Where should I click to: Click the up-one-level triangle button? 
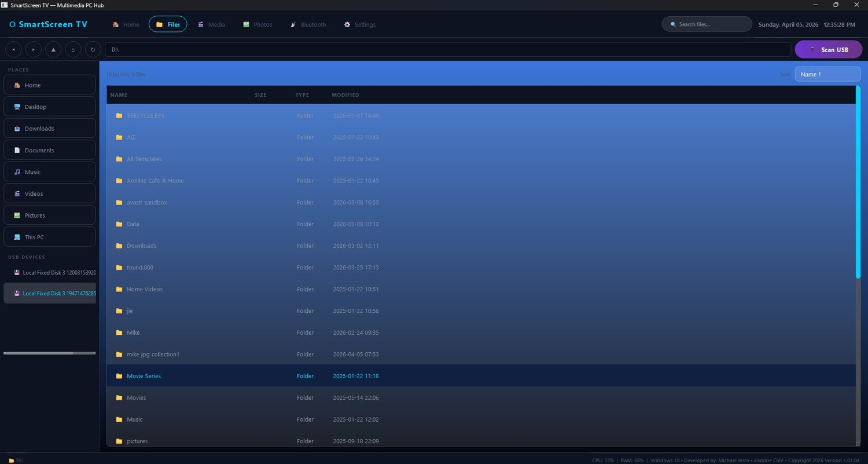click(x=53, y=50)
